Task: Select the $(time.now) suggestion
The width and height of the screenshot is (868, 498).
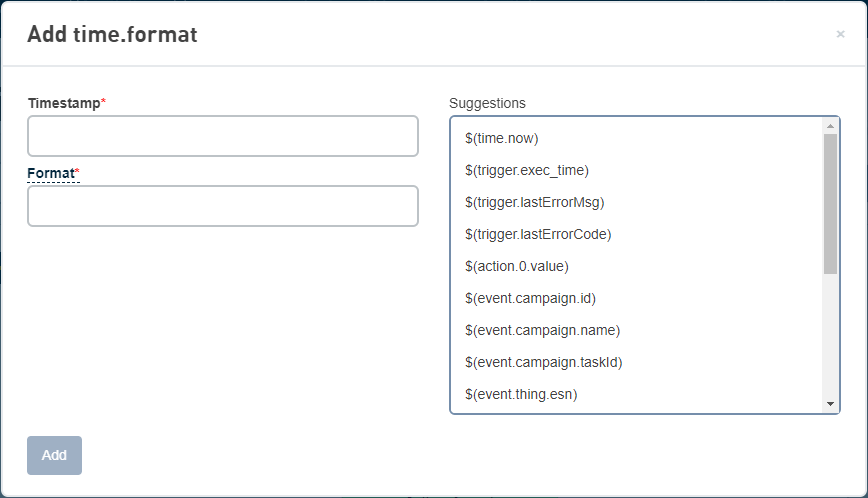Action: (x=502, y=138)
